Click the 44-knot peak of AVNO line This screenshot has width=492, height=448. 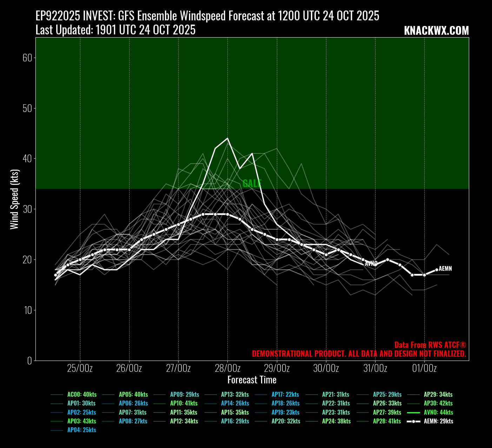(228, 138)
